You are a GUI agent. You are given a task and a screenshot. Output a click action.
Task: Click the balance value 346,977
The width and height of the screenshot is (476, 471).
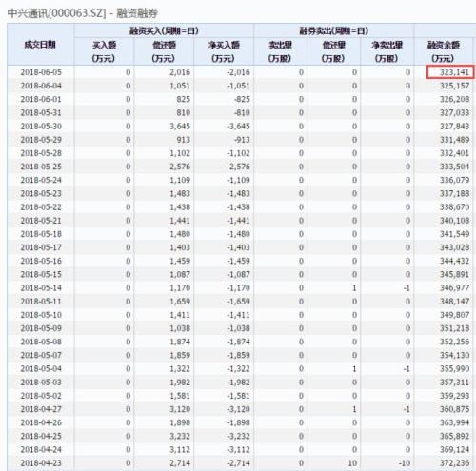pyautogui.click(x=454, y=288)
